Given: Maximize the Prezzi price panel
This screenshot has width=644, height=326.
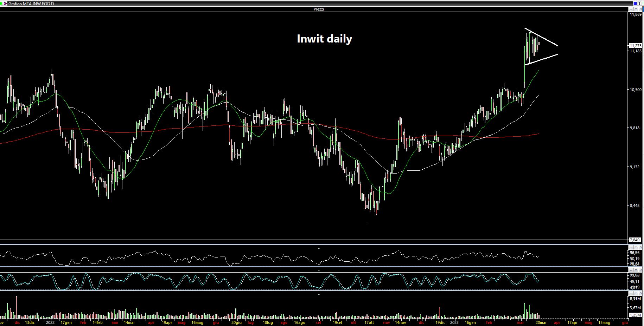Looking at the screenshot, I should (x=636, y=9).
